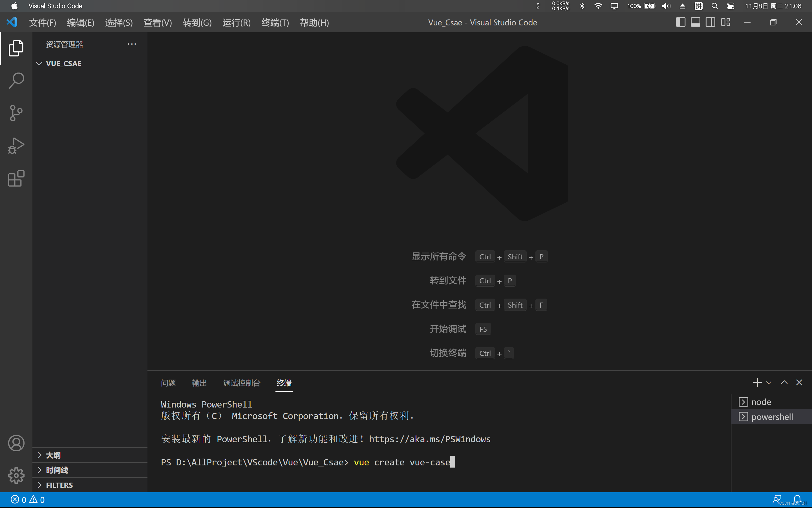Expand the 时间线 timeline section
This screenshot has width=812, height=508.
(x=91, y=470)
